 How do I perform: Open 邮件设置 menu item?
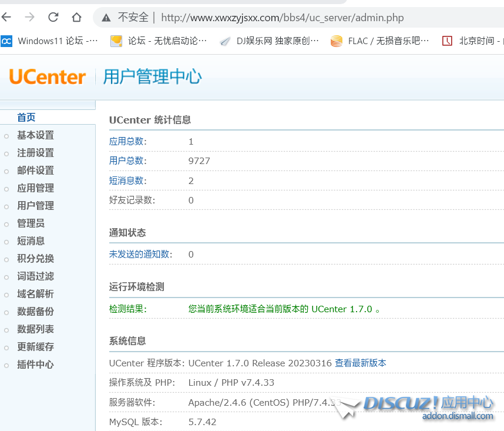pos(35,171)
